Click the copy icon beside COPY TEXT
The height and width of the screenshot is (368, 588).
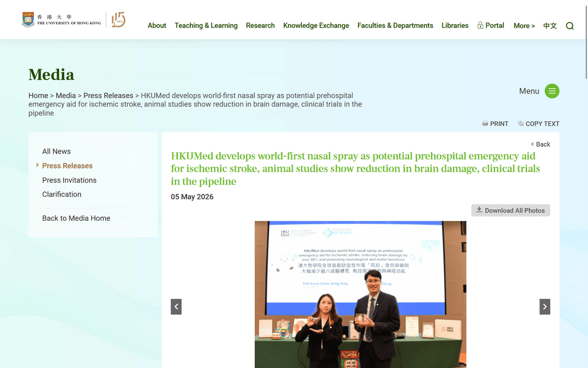tap(520, 124)
